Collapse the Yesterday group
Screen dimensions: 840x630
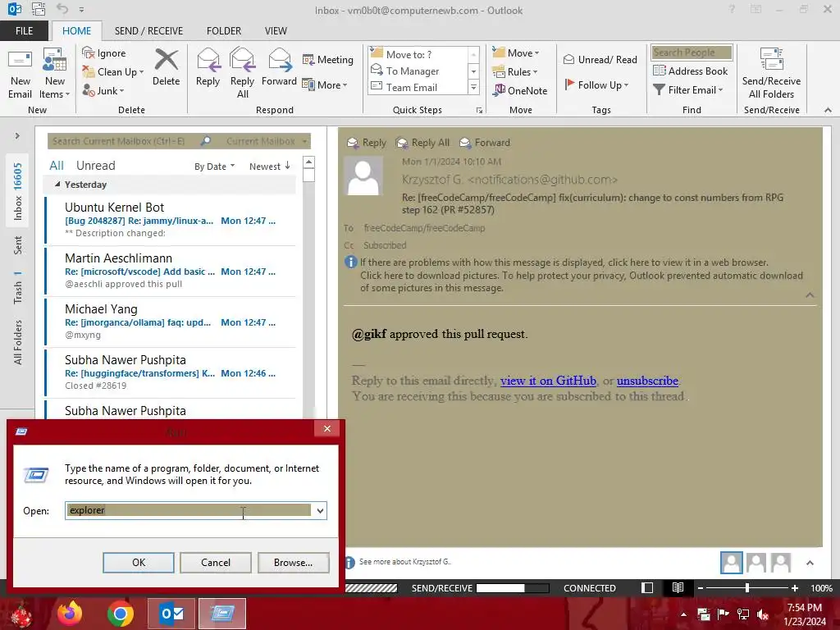point(57,185)
